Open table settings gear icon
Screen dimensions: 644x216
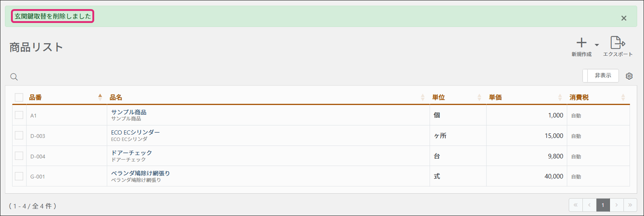click(629, 76)
